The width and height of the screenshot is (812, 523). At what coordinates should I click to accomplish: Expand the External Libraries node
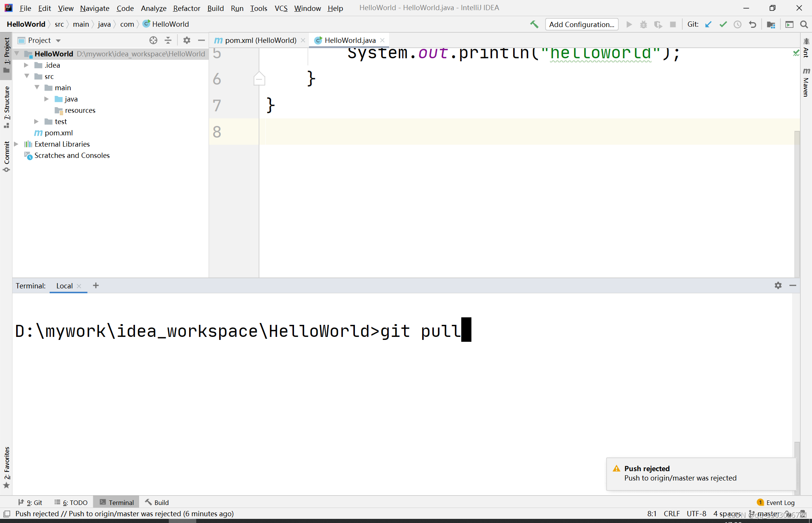[16, 144]
